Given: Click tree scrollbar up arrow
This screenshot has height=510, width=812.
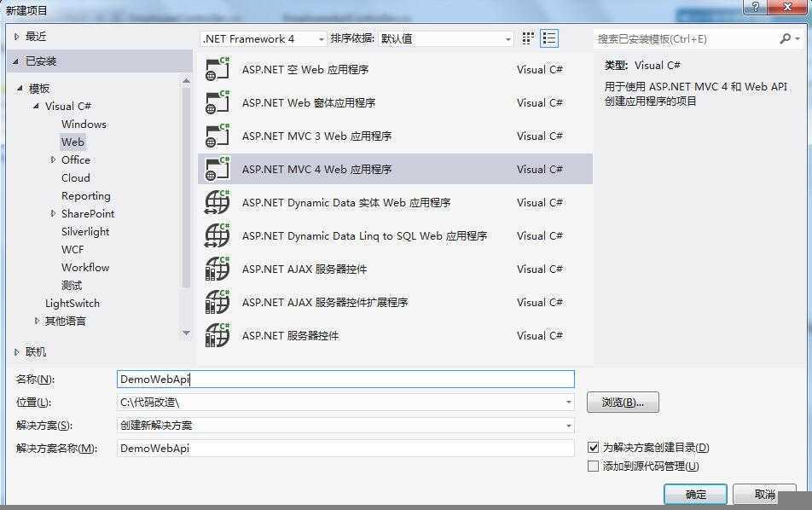Looking at the screenshot, I should (187, 81).
